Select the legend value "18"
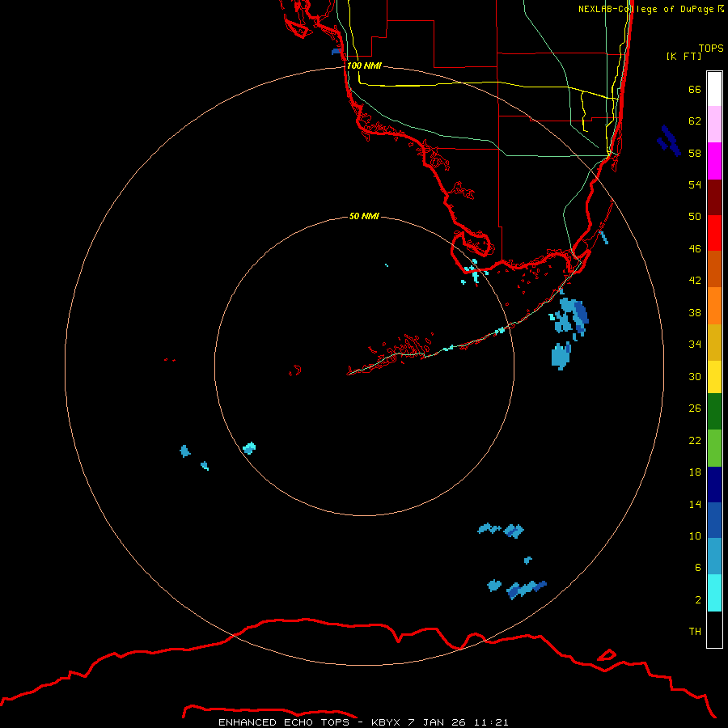 (x=695, y=472)
